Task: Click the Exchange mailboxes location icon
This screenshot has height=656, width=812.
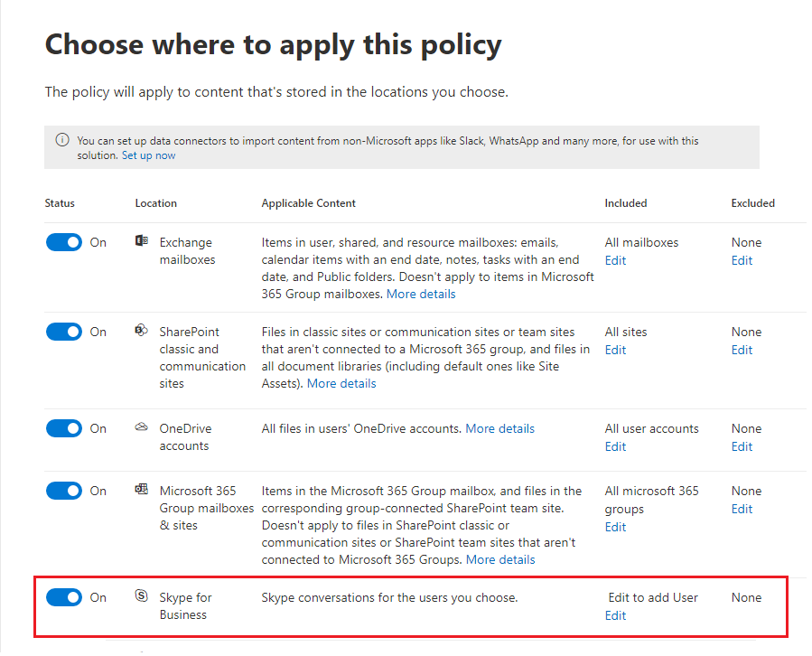Action: tap(141, 239)
